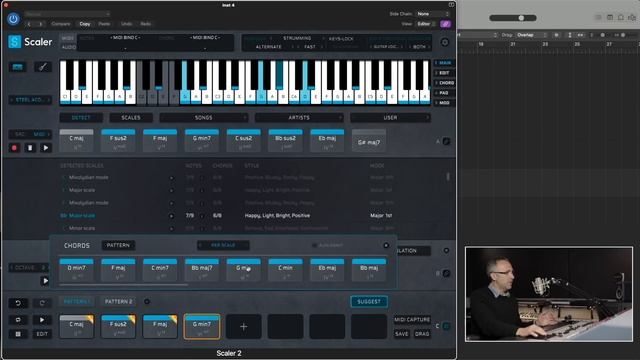
Task: Play the octave section chords
Action: tap(45, 281)
